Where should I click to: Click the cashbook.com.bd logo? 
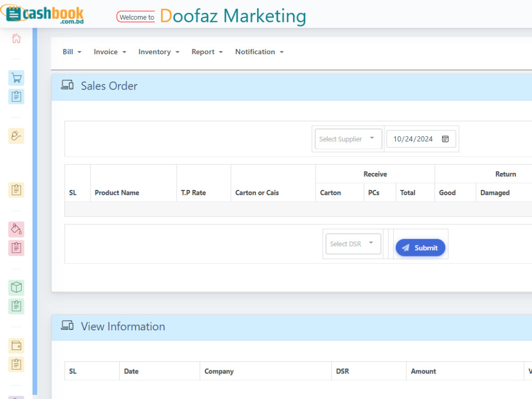pos(43,14)
